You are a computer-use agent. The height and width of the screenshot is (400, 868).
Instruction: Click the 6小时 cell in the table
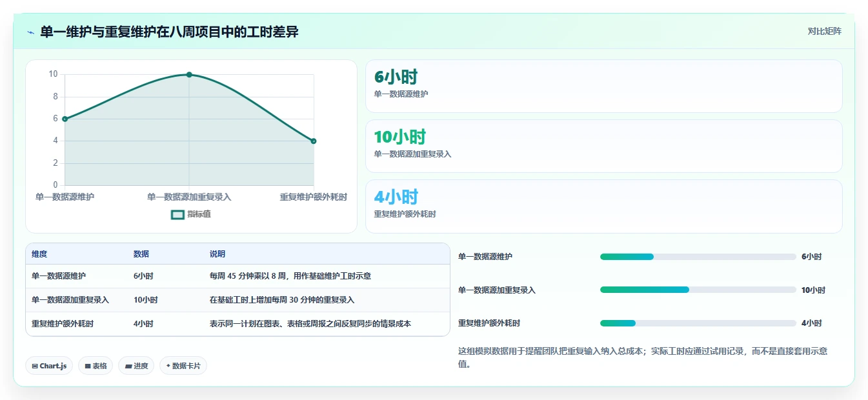[x=143, y=276]
